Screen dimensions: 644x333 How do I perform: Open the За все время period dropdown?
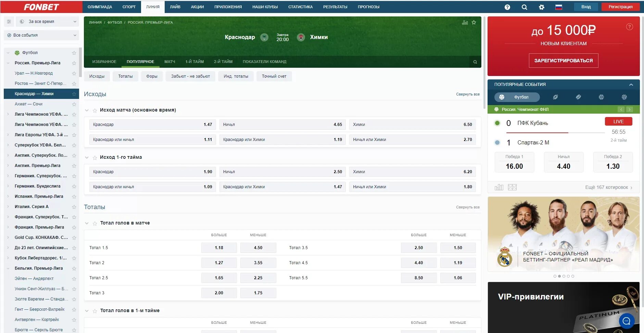[x=47, y=22]
